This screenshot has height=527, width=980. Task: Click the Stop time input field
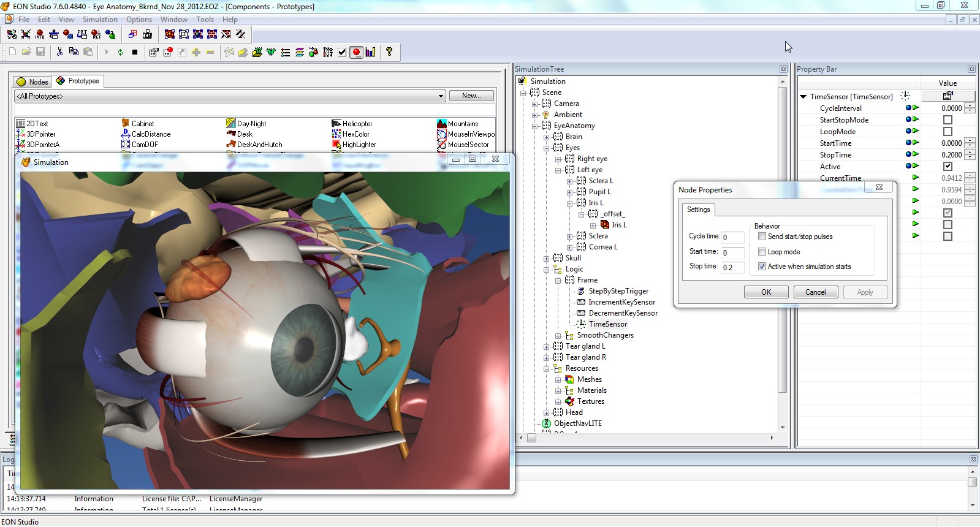point(732,267)
